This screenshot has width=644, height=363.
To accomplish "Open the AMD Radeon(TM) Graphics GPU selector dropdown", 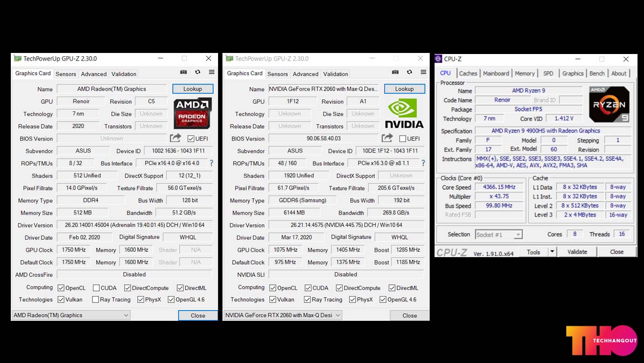I will (x=71, y=315).
